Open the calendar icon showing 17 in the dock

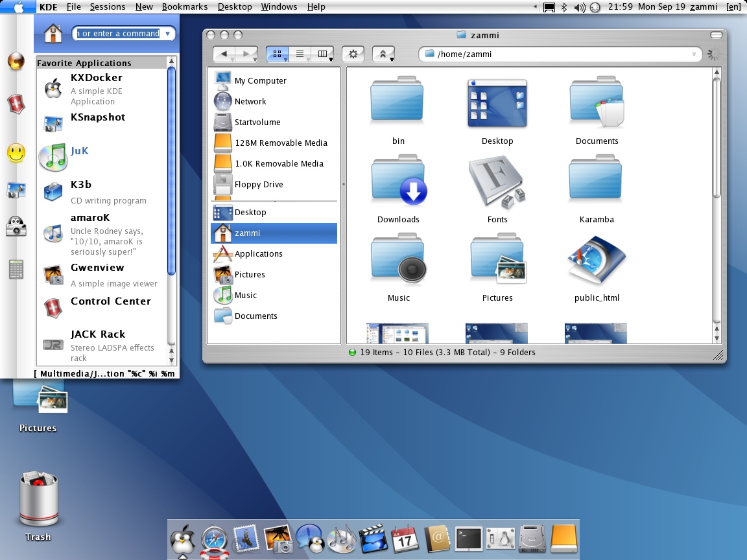(405, 539)
